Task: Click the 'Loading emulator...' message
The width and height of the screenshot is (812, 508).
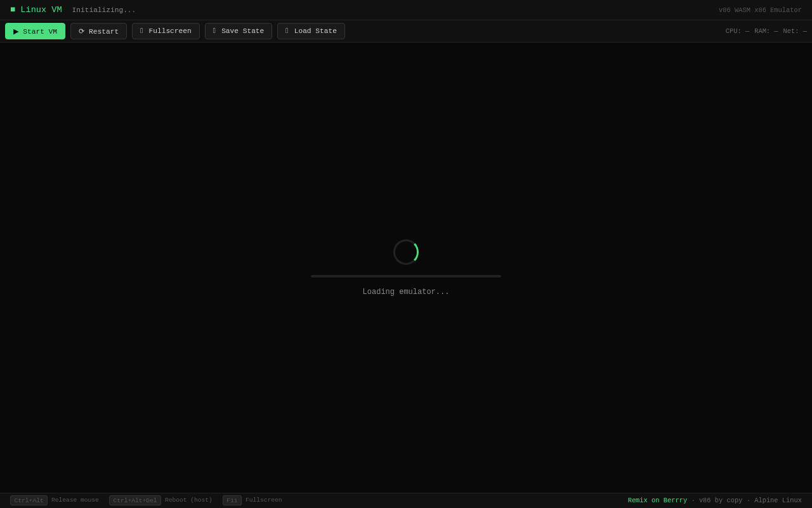Action: 406,292
